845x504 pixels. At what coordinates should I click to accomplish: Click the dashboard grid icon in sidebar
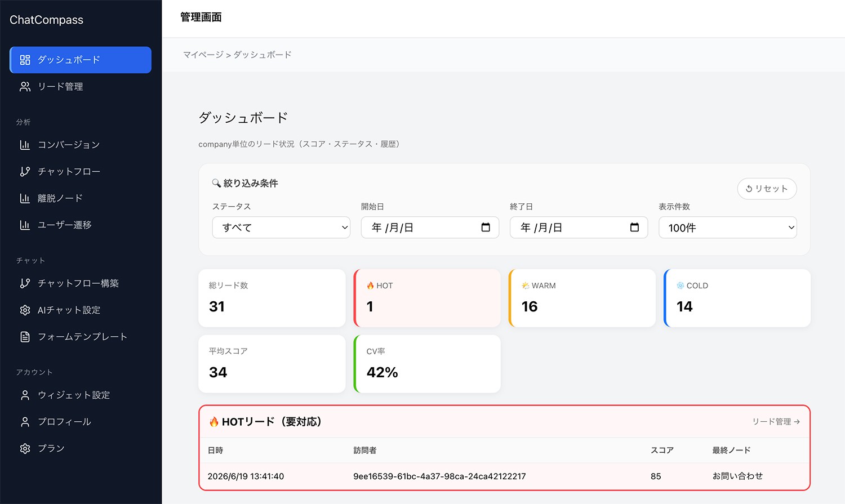click(x=25, y=60)
